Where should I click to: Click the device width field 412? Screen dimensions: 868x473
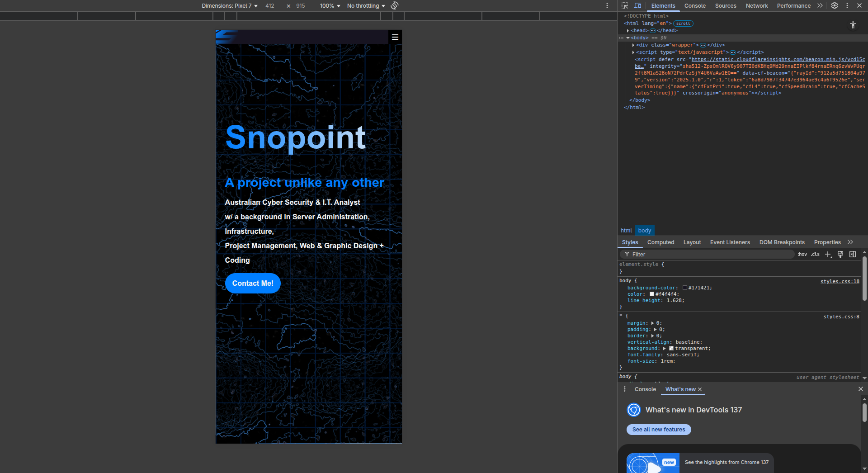270,6
